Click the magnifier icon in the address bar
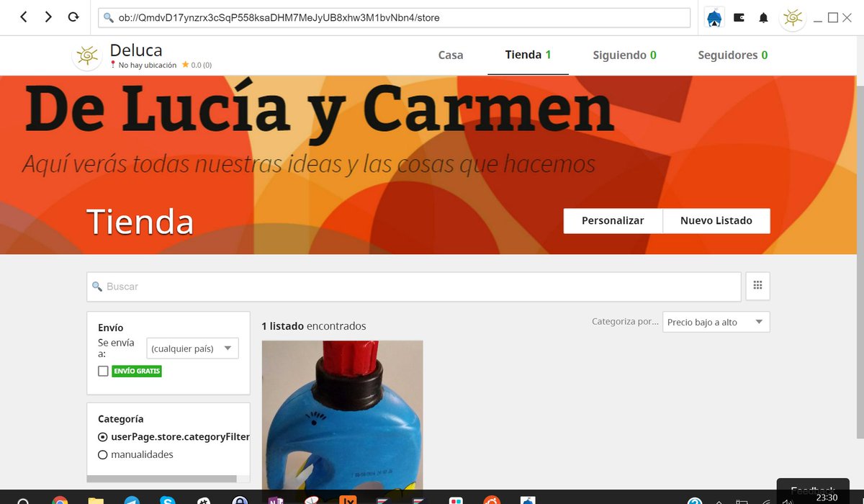 108,17
